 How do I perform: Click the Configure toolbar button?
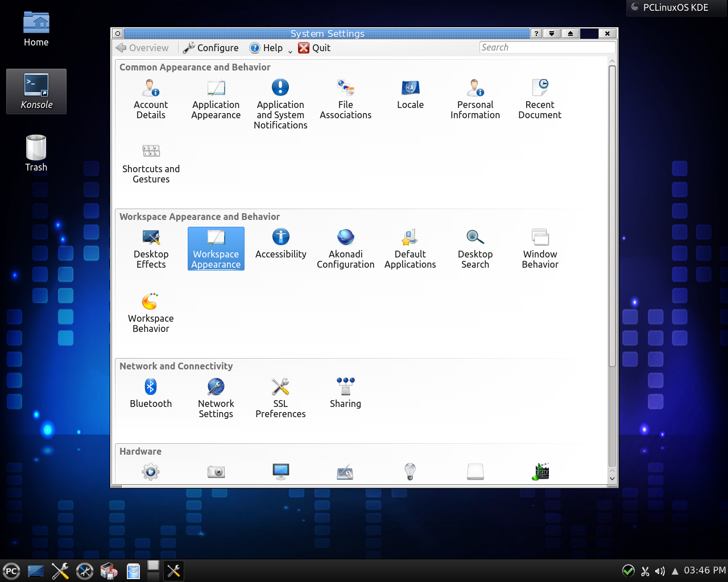click(210, 48)
